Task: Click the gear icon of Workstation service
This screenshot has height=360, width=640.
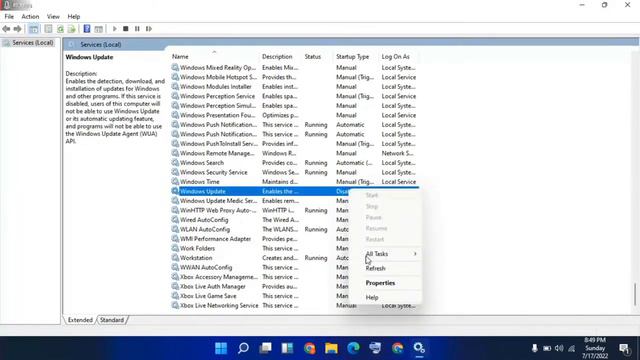Action: point(175,258)
